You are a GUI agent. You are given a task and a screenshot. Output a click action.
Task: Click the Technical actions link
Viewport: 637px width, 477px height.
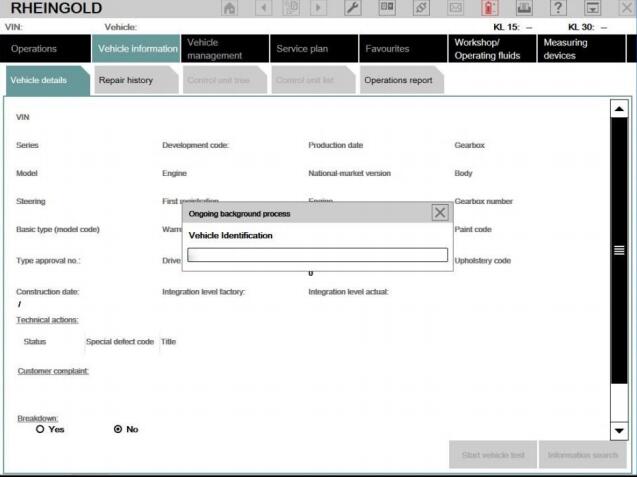(48, 320)
